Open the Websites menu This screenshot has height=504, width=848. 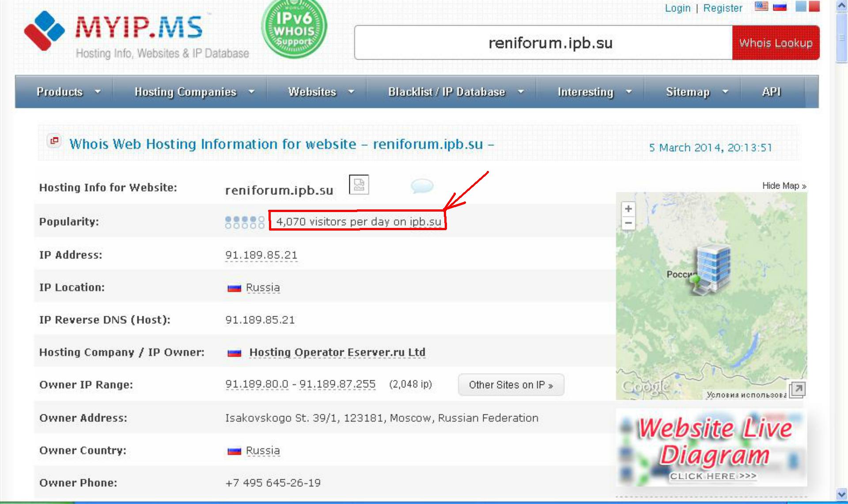(x=312, y=92)
